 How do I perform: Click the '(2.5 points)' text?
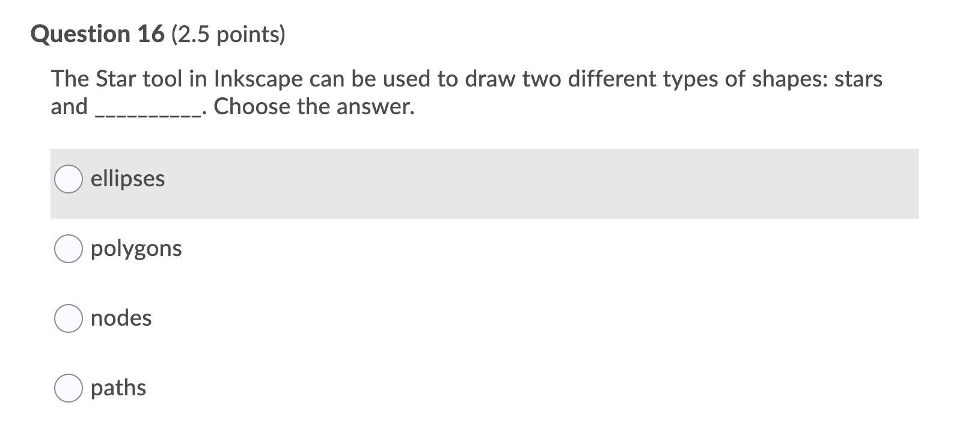click(x=228, y=34)
